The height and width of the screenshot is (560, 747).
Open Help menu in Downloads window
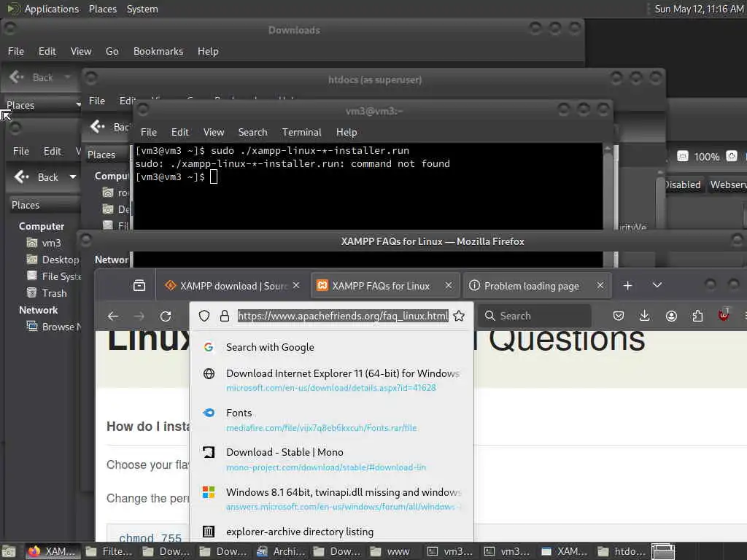(208, 52)
